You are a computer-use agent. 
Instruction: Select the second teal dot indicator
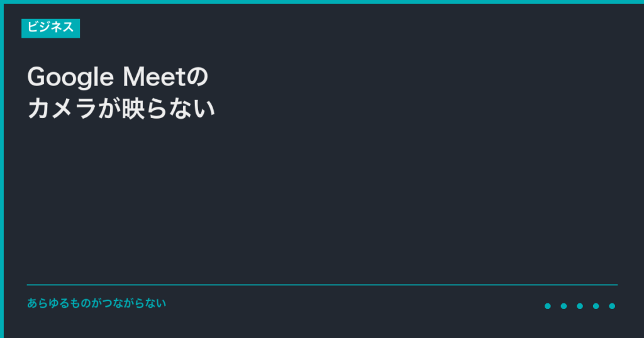point(563,306)
